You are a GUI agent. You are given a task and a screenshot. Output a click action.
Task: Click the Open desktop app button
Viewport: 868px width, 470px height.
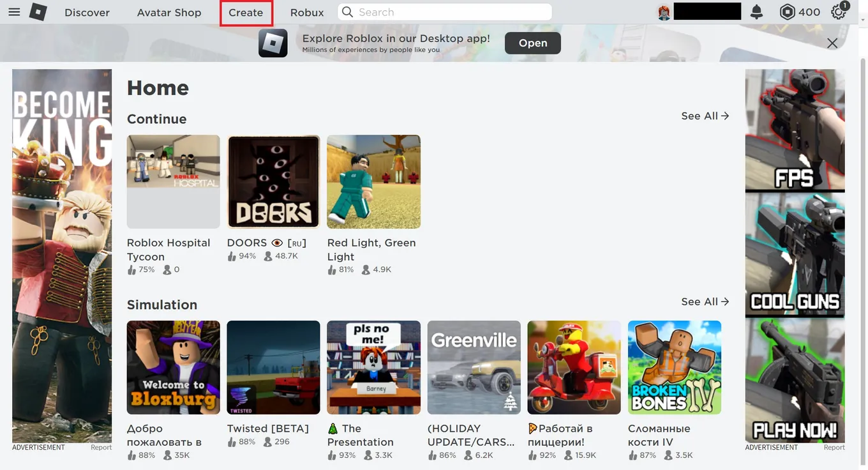click(533, 43)
